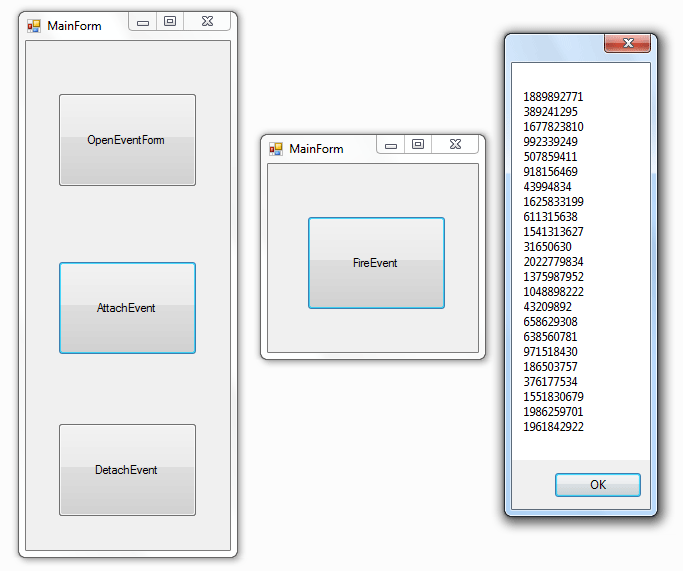
Task: Click the value 1048898222
Action: pyautogui.click(x=553, y=292)
